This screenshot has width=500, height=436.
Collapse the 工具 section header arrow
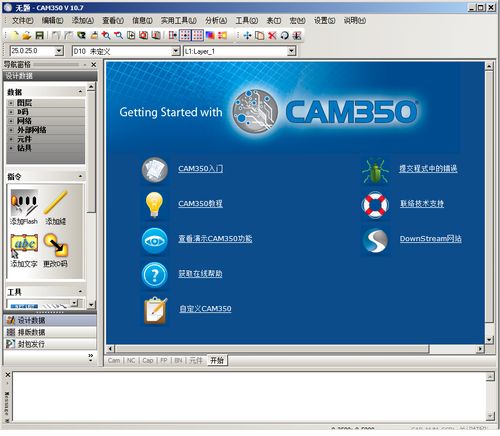(x=80, y=292)
